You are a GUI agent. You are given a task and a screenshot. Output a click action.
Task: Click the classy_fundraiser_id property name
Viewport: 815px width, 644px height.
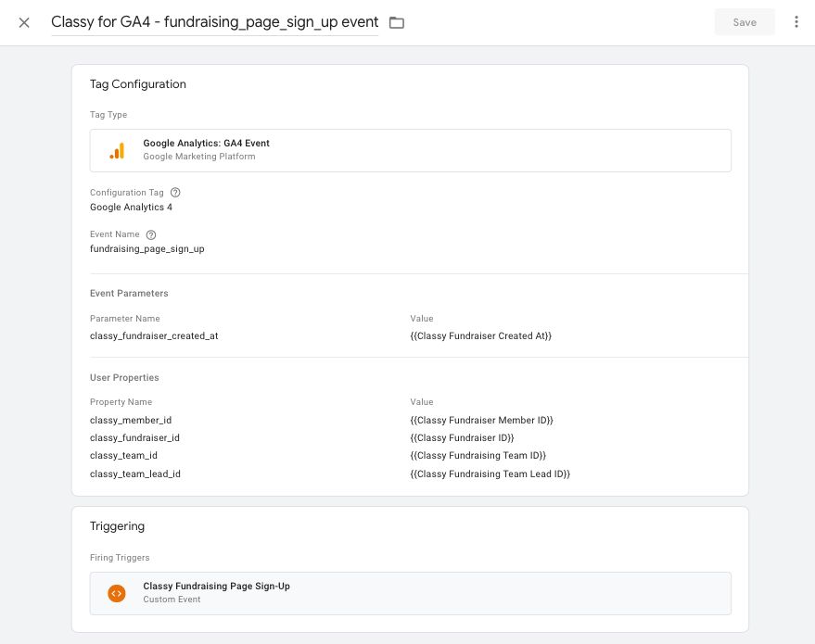click(134, 437)
